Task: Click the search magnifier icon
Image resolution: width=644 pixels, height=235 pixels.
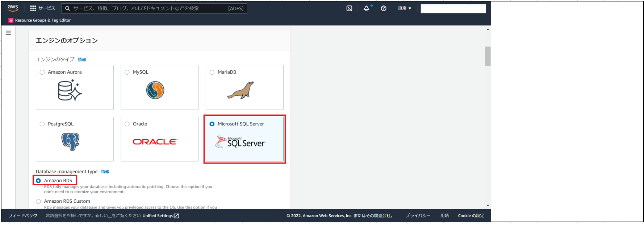Action: point(67,8)
